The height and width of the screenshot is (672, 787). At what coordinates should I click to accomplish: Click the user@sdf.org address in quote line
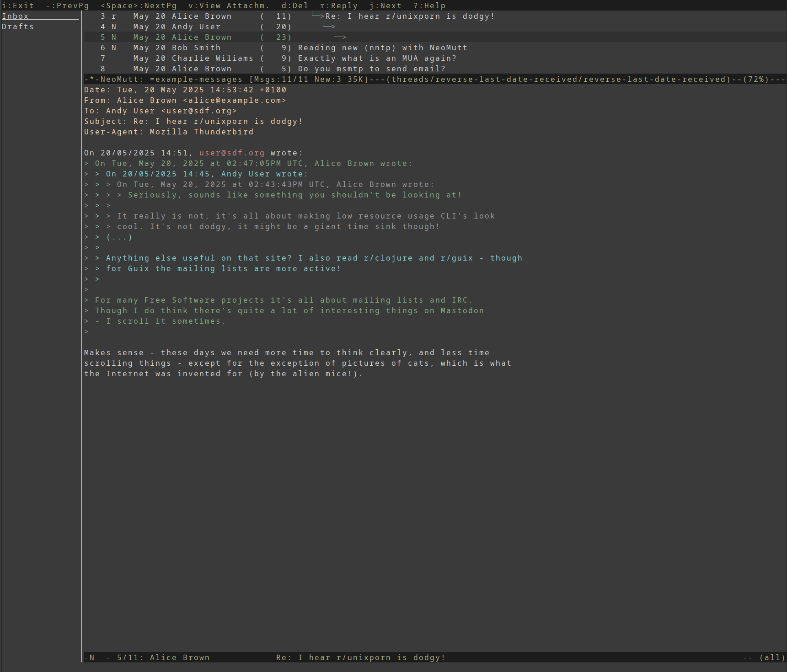click(x=231, y=153)
